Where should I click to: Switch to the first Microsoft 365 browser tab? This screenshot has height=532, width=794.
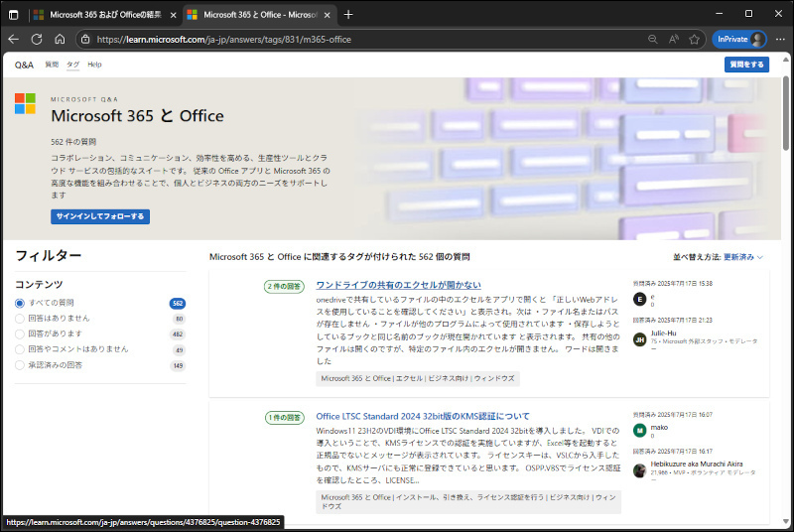pyautogui.click(x=99, y=14)
